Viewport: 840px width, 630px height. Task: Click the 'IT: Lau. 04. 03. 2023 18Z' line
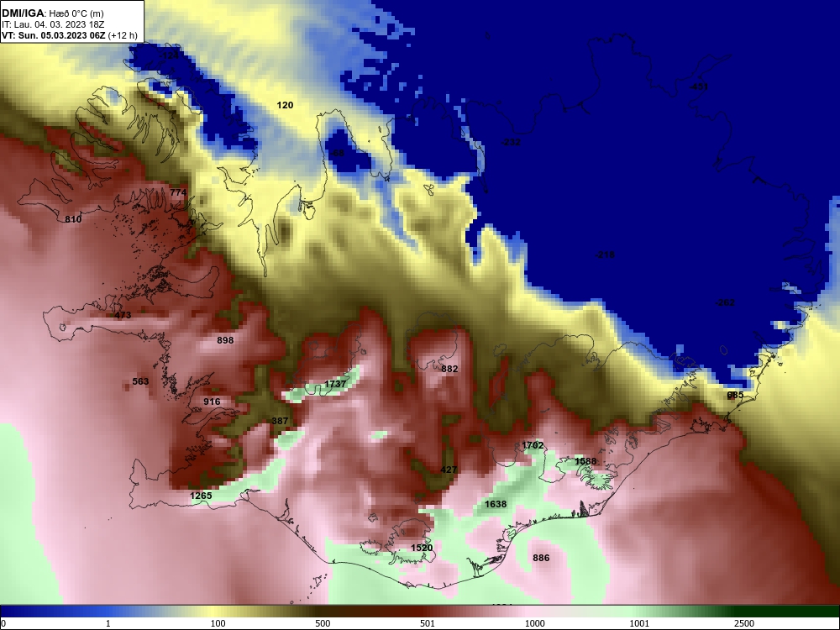click(x=52, y=24)
